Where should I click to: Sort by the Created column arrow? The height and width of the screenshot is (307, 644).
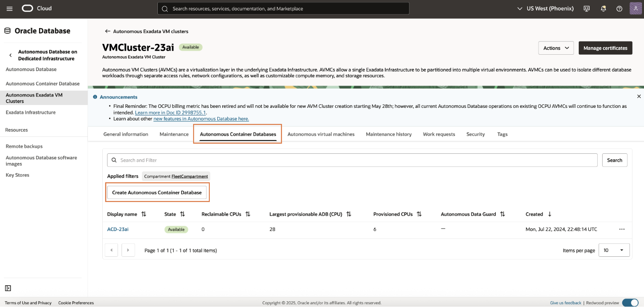549,214
